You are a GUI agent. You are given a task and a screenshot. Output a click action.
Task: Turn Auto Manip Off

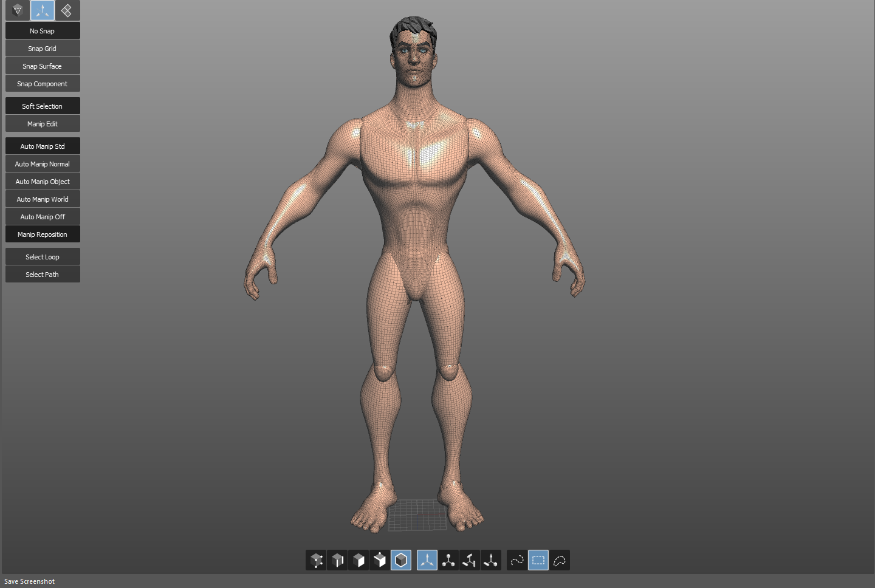tap(43, 217)
